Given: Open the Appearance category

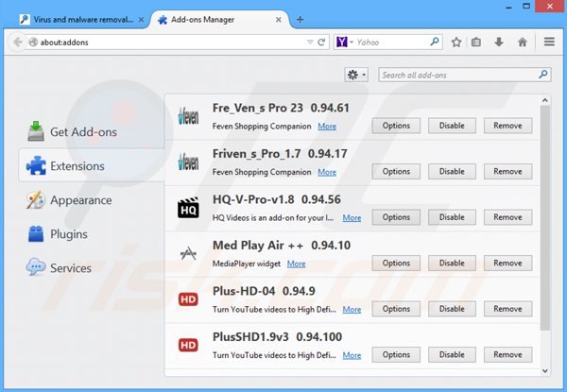Looking at the screenshot, I should [91, 200].
